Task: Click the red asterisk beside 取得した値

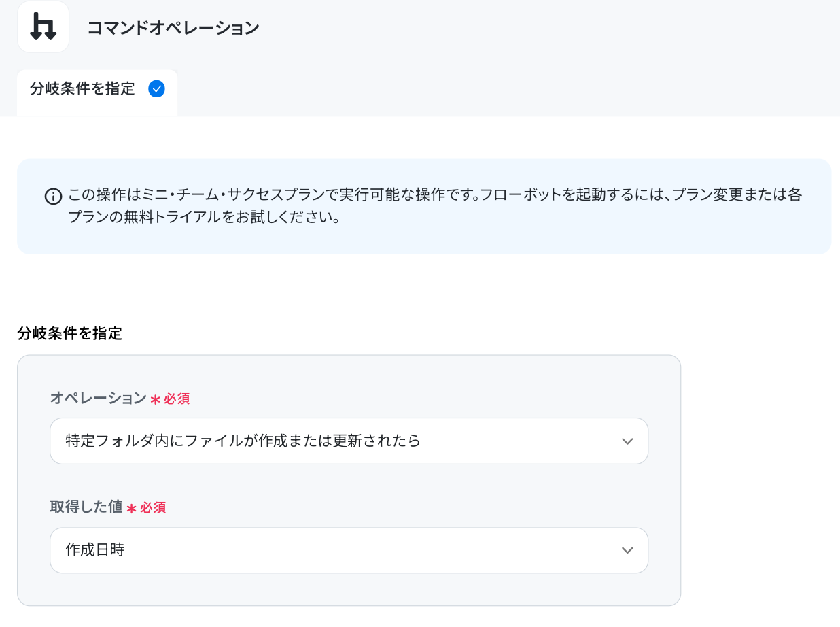Action: (131, 508)
